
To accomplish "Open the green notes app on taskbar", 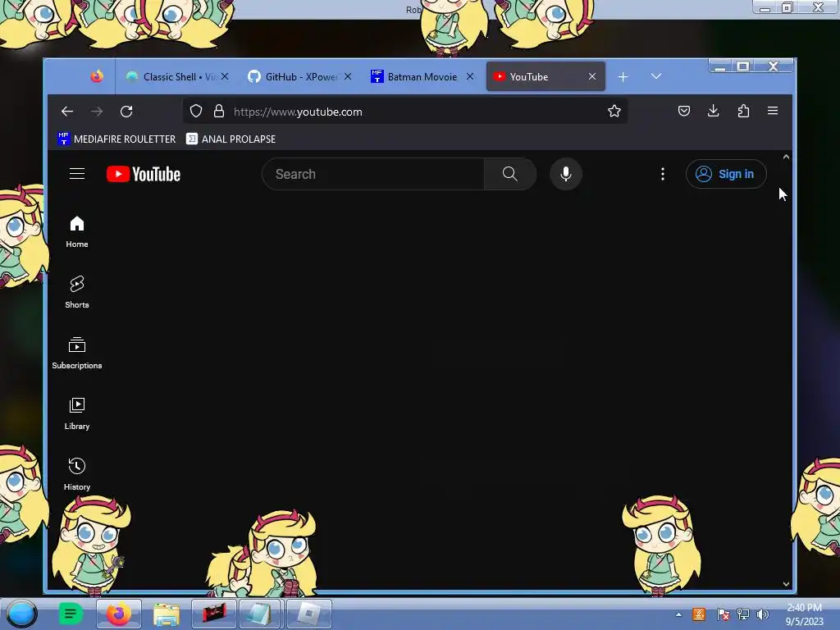I will click(71, 614).
